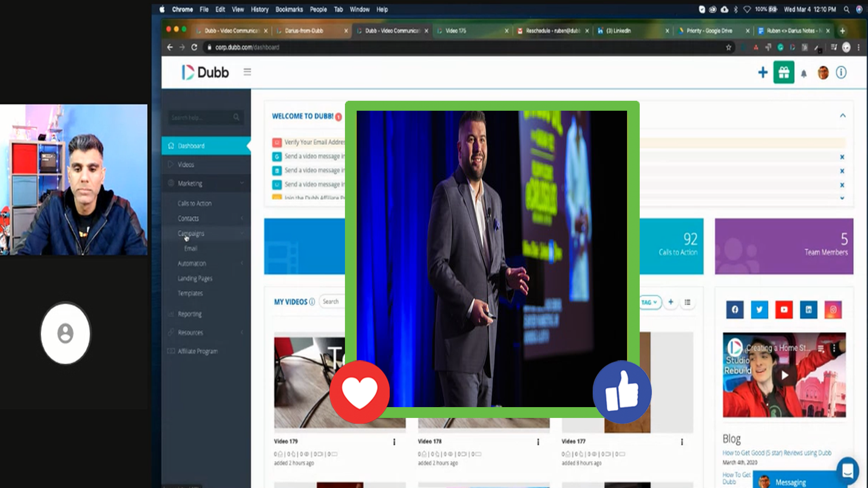Open Templates in the sidebar

[x=190, y=293]
